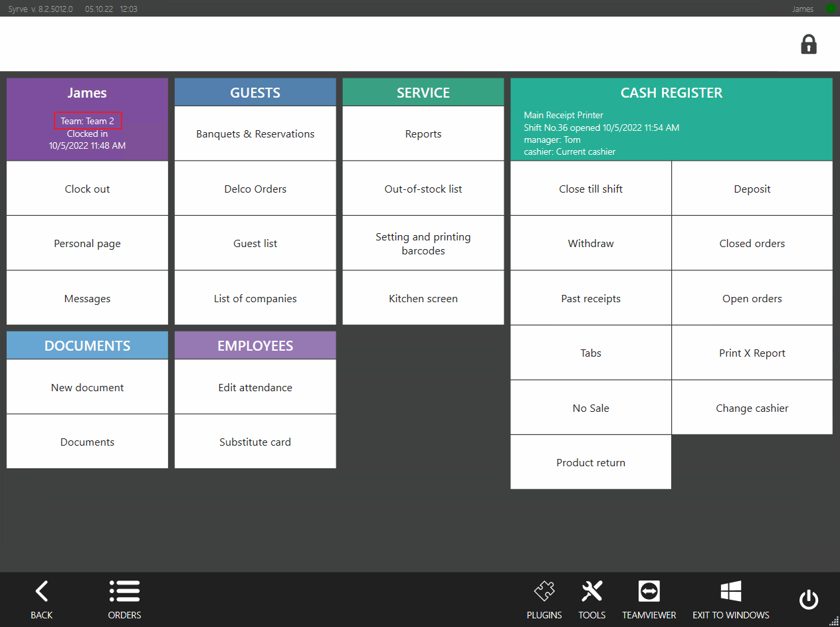
Task: Click Exit to Windows icon
Action: tap(730, 591)
